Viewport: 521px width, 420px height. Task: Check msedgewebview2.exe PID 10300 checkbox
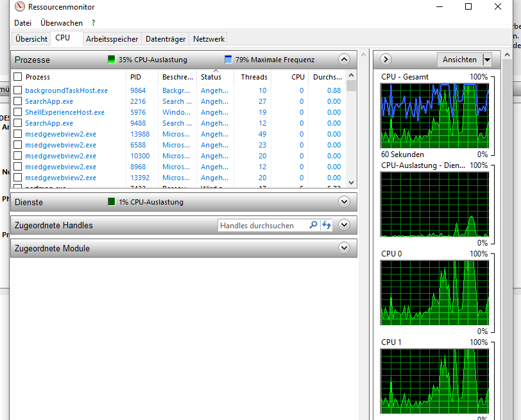(x=17, y=156)
